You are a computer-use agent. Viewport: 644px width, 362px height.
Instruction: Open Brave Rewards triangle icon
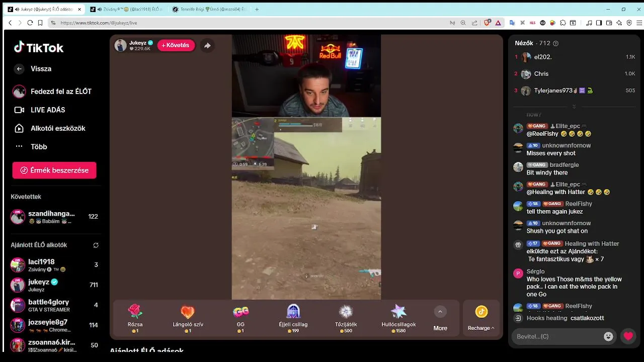coord(498,23)
